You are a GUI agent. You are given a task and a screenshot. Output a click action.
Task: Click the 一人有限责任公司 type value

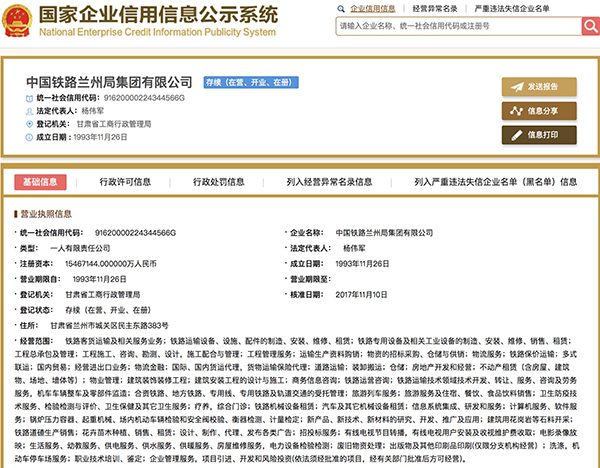tap(80, 248)
